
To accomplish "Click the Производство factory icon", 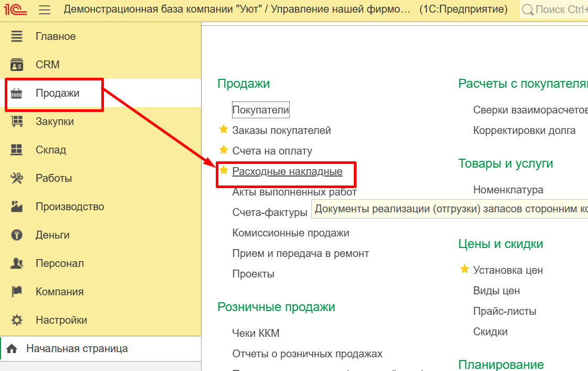I will (17, 207).
